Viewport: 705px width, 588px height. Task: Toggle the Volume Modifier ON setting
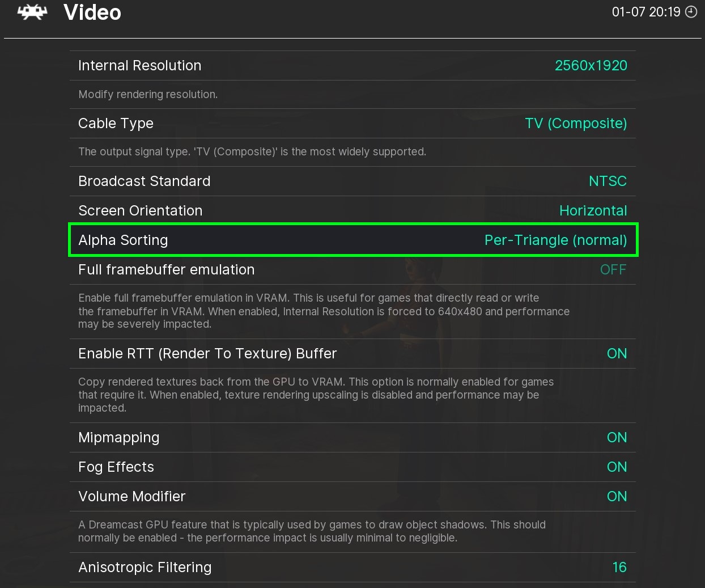pos(617,496)
